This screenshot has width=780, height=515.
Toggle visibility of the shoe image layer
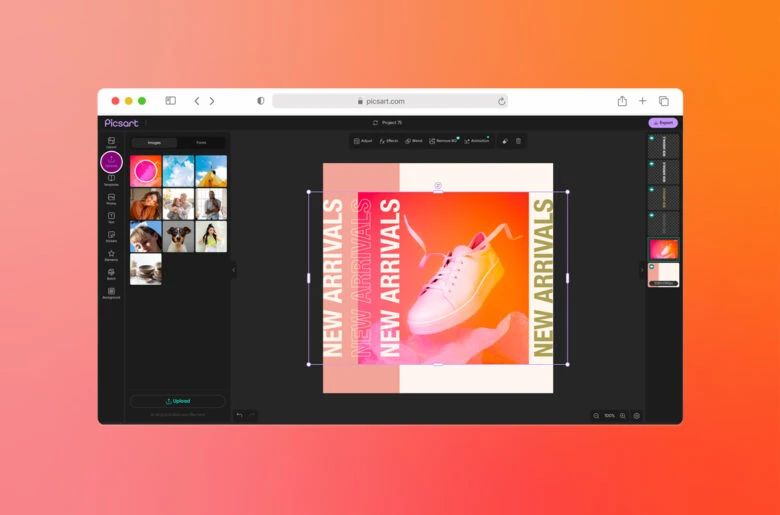coord(651,240)
